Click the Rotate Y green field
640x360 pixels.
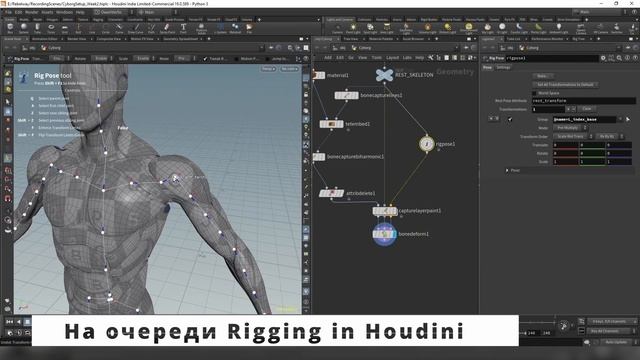point(592,153)
